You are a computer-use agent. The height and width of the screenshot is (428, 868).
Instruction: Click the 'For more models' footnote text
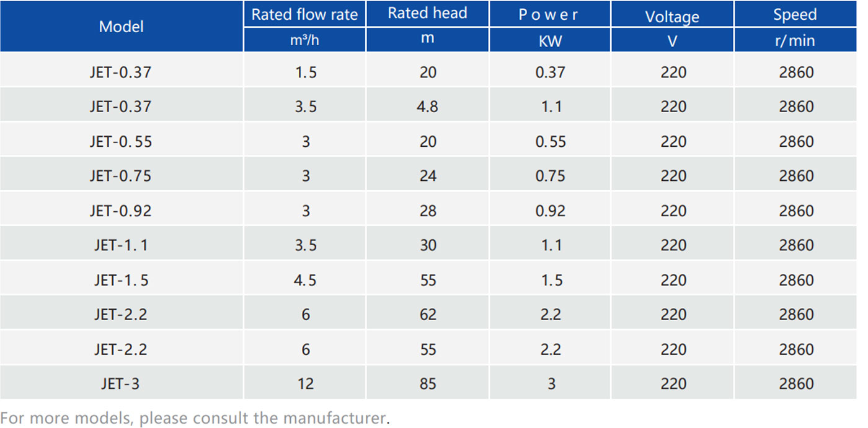point(195,418)
